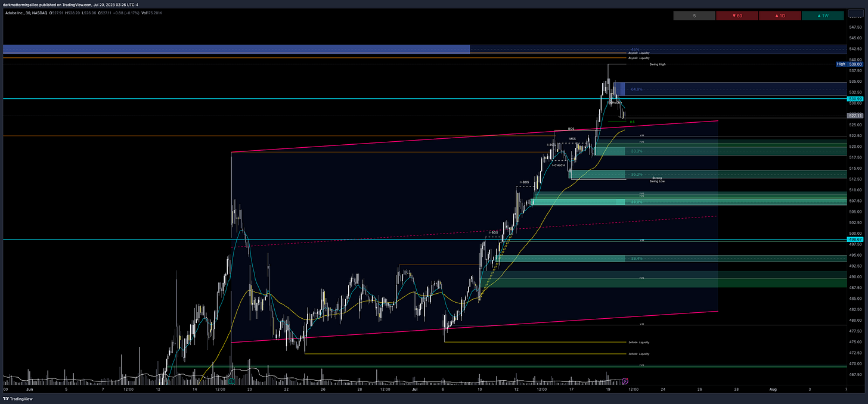Open the 64.6% Fibonacci level label

[x=637, y=88]
